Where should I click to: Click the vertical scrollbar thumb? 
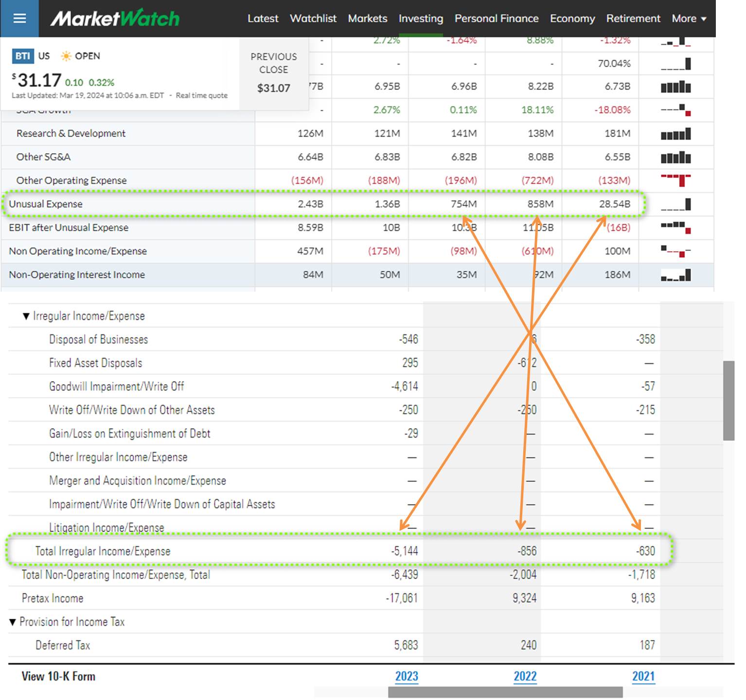click(728, 401)
